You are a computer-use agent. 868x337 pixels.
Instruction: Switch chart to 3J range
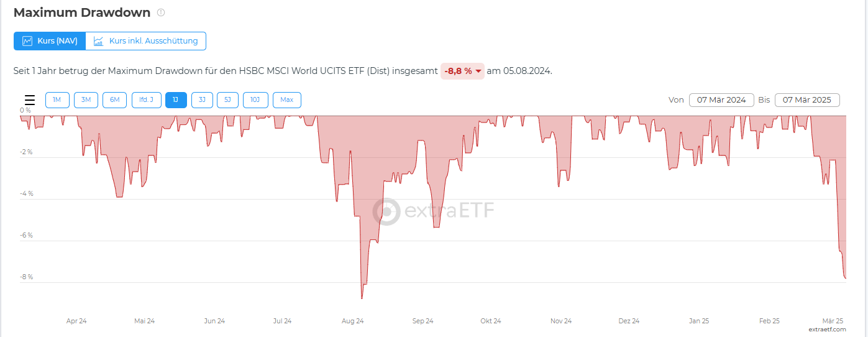click(x=202, y=100)
